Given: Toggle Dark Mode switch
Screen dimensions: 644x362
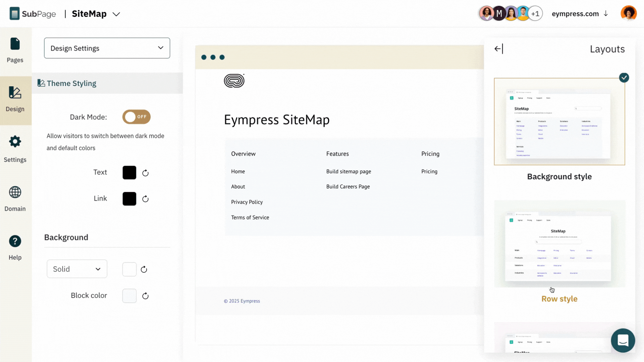Looking at the screenshot, I should tap(136, 117).
